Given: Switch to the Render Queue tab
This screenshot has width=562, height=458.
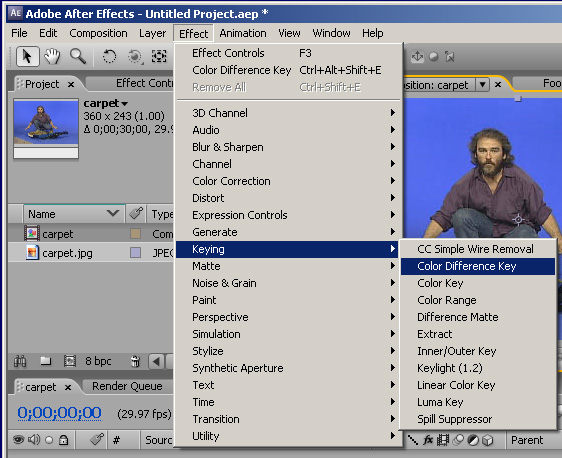Looking at the screenshot, I should [127, 386].
